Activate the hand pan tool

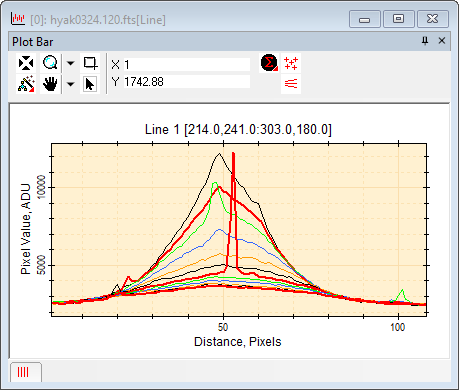50,84
